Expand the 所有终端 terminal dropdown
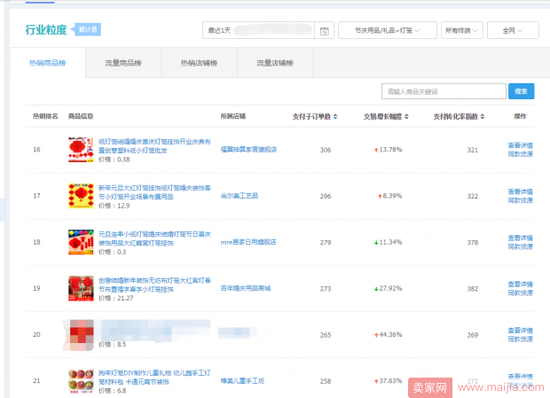Viewport: 550px width, 398px height. point(462,30)
